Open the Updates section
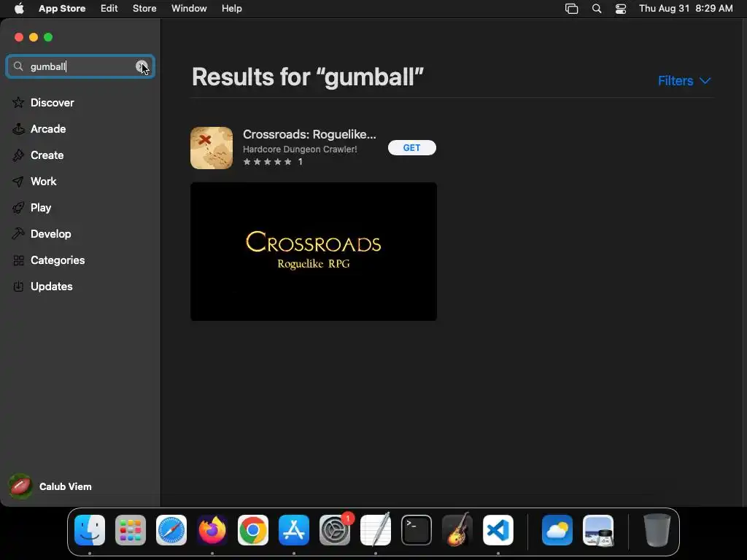The height and width of the screenshot is (560, 747). pyautogui.click(x=52, y=286)
